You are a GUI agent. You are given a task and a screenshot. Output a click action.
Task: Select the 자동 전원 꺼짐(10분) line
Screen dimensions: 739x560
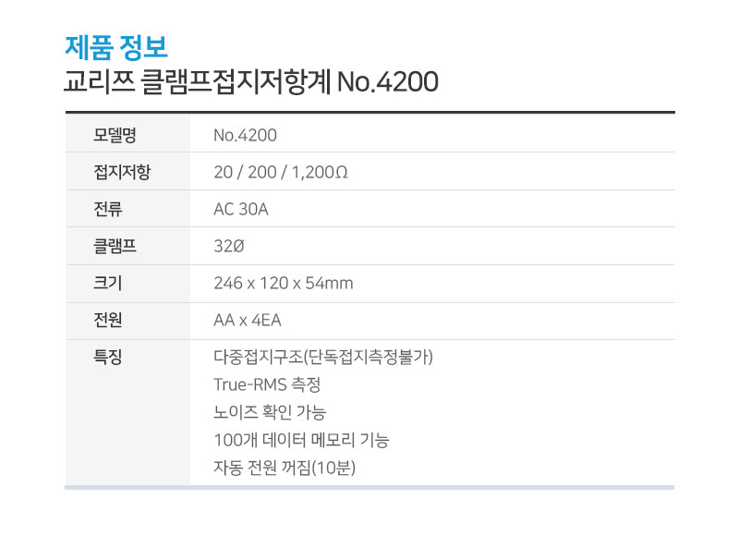pyautogui.click(x=285, y=468)
